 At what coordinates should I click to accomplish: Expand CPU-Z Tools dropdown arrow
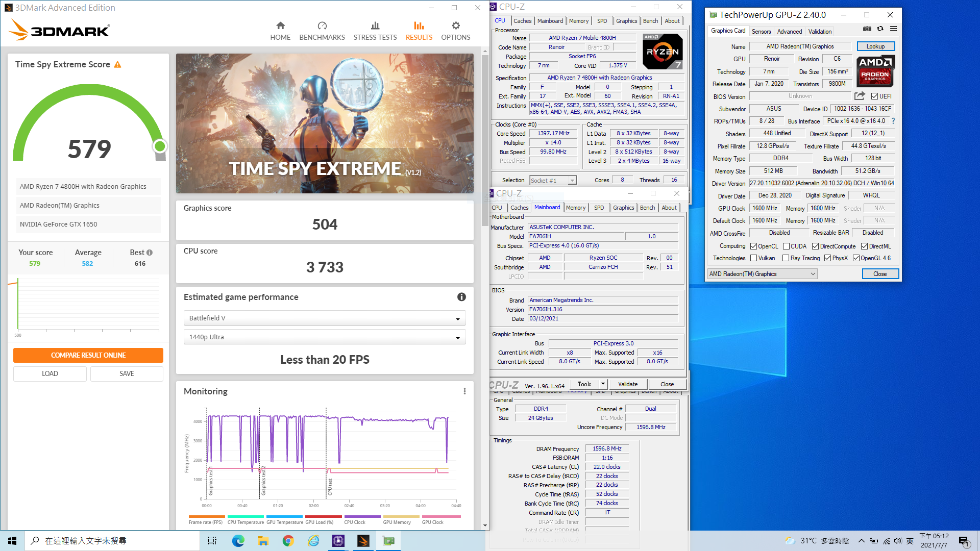603,384
